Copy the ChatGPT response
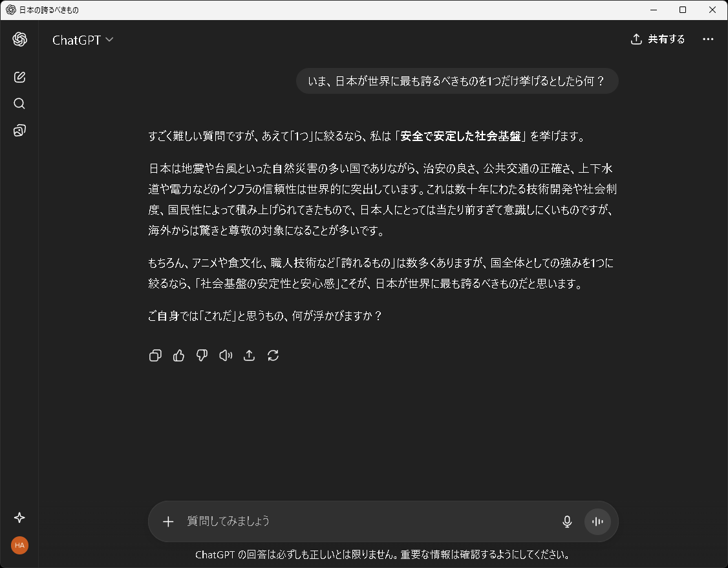This screenshot has width=728, height=568. 155,355
